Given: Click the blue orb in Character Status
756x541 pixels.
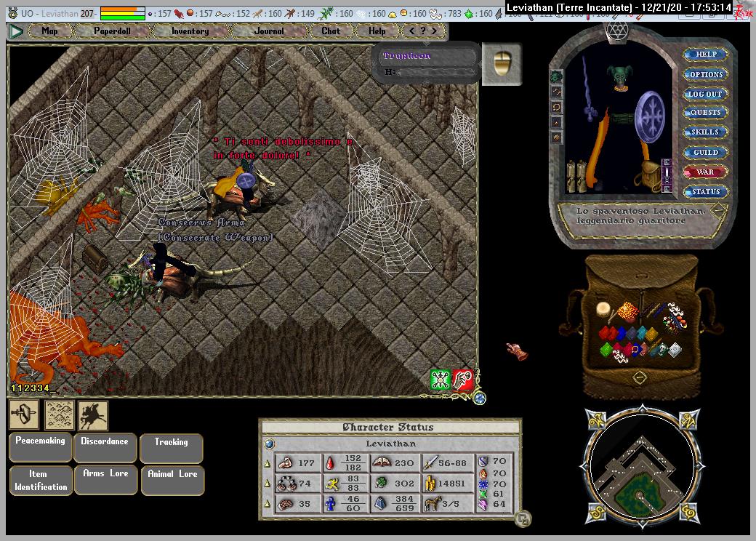Looking at the screenshot, I should pyautogui.click(x=270, y=443).
